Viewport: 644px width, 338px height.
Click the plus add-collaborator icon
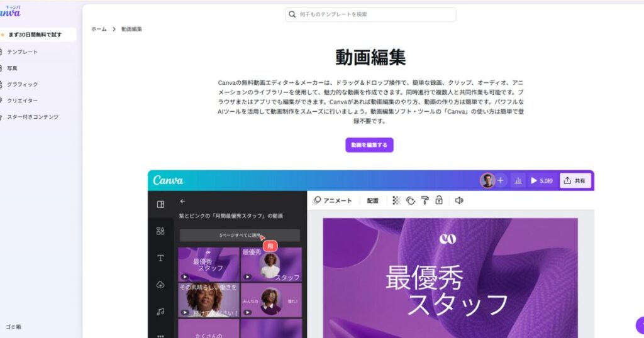pyautogui.click(x=500, y=180)
